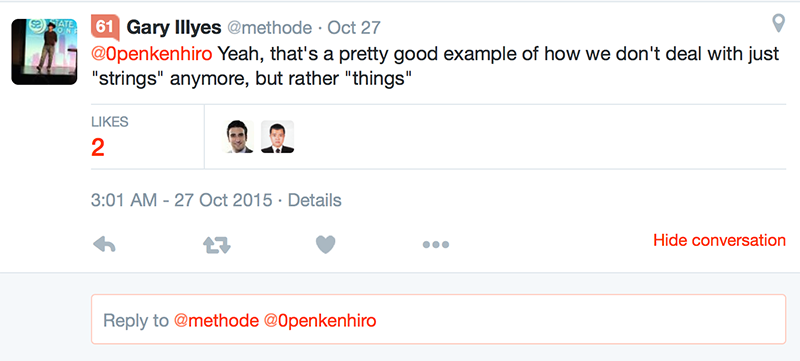Click the orange 61 badge icon
Viewport: 800px width, 361px height.
(105, 28)
